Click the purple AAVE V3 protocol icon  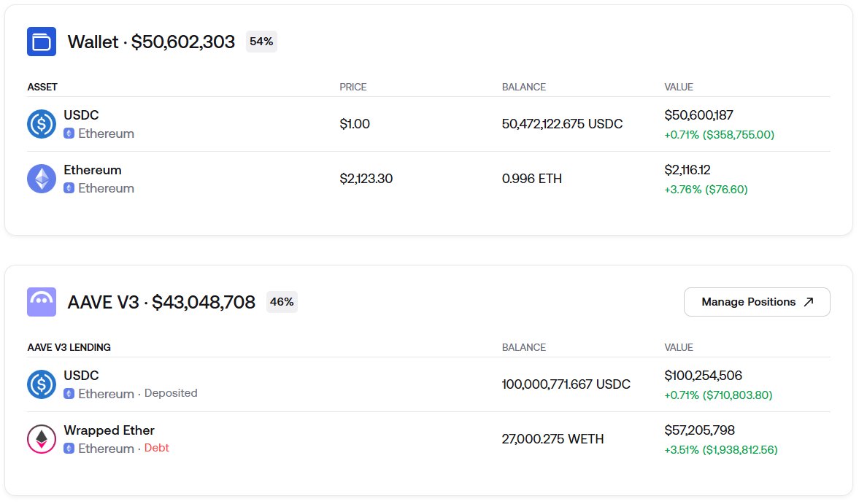[42, 302]
